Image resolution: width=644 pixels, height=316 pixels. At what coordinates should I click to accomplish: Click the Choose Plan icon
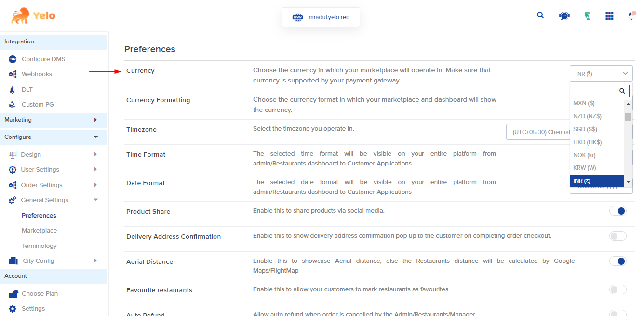(x=13, y=294)
